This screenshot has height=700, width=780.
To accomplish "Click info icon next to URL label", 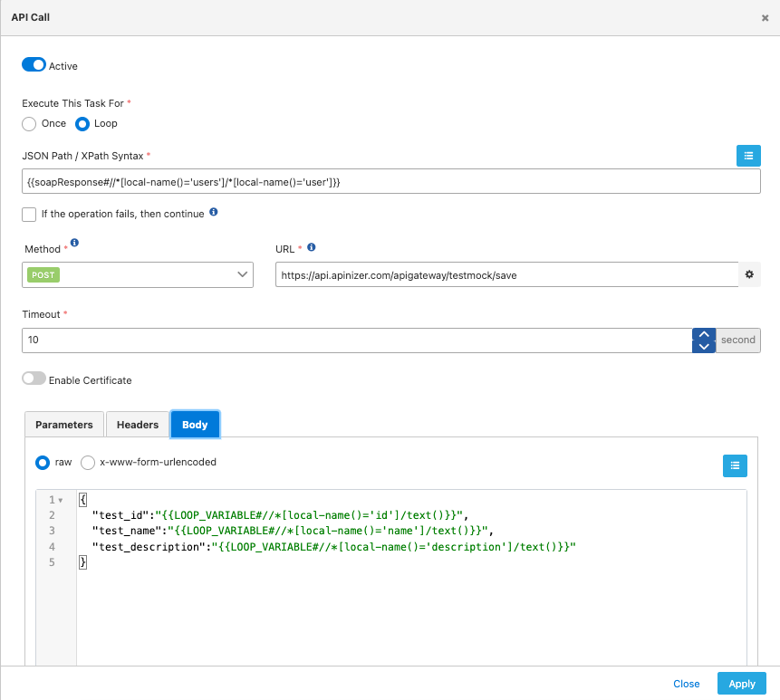I will click(312, 247).
